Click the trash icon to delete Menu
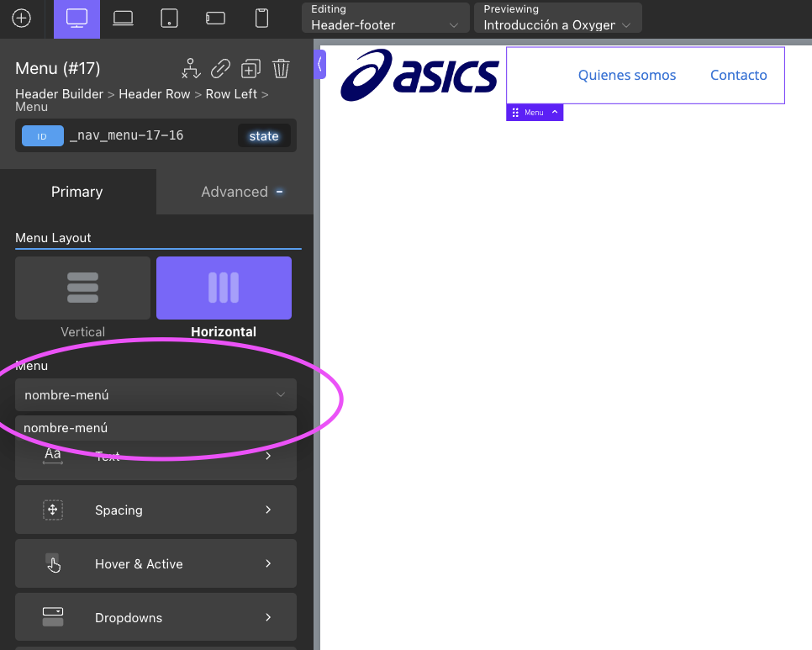 coord(282,68)
